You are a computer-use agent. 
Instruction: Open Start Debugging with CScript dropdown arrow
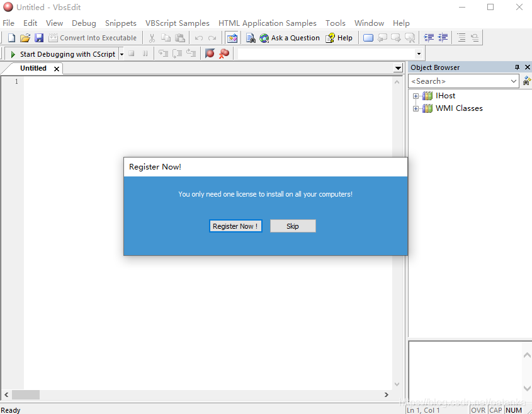coord(122,54)
